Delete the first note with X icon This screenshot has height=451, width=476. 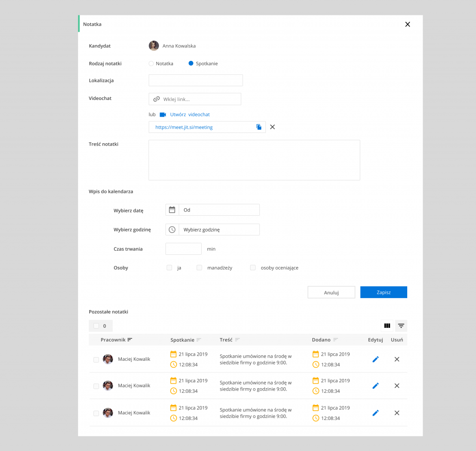click(x=397, y=359)
